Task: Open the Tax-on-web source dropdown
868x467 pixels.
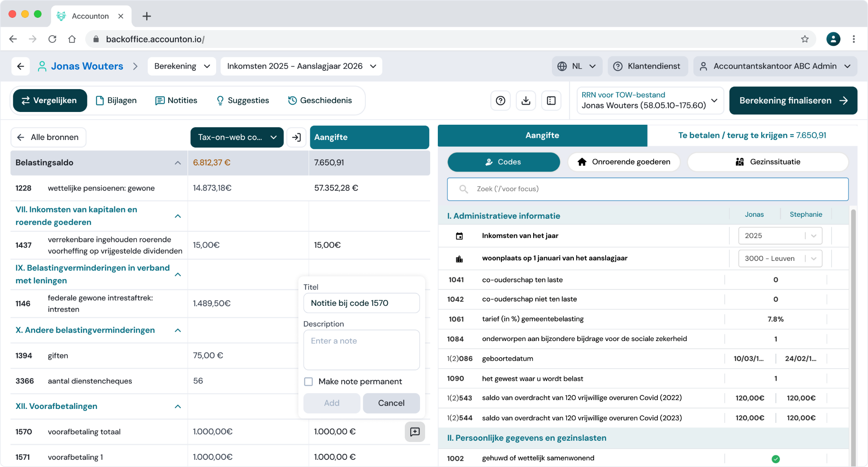Action: (x=237, y=137)
